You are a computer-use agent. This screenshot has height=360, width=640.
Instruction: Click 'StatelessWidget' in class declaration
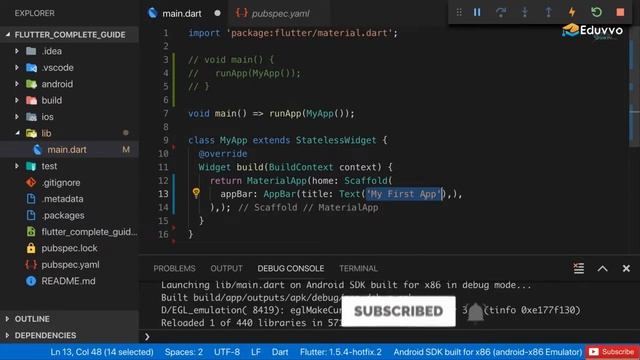(x=336, y=140)
